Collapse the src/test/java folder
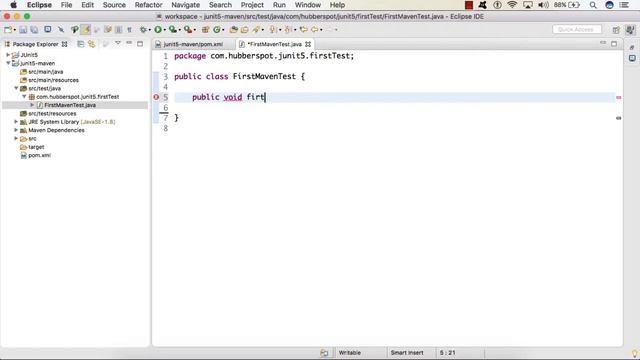640x360 pixels. [16, 88]
